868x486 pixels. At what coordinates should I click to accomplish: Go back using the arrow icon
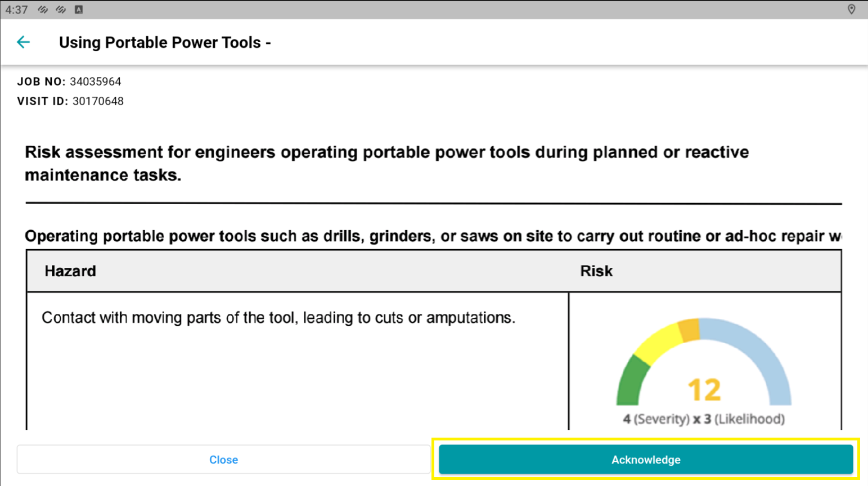(x=23, y=42)
